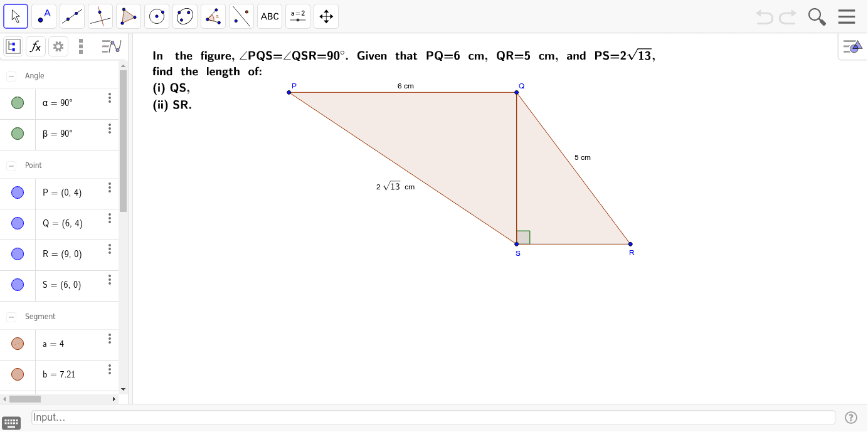This screenshot has width=868, height=432.
Task: Select the Polygon tool
Action: (129, 16)
